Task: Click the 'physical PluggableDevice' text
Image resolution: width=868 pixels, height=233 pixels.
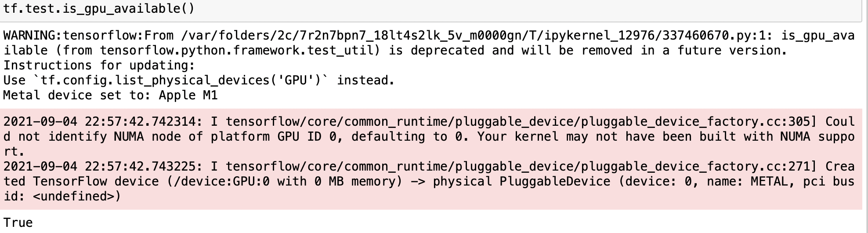Action: point(521,182)
